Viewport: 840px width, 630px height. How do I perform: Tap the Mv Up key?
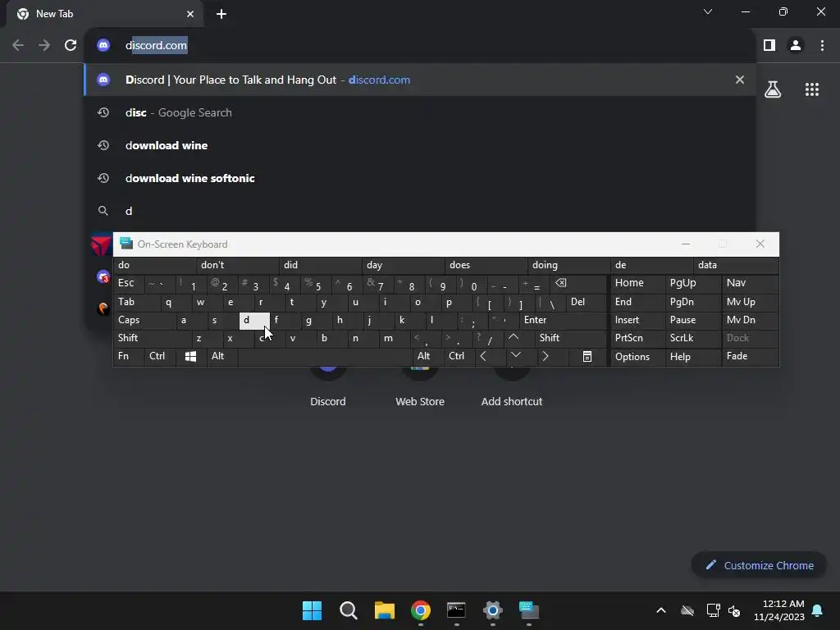pyautogui.click(x=750, y=302)
